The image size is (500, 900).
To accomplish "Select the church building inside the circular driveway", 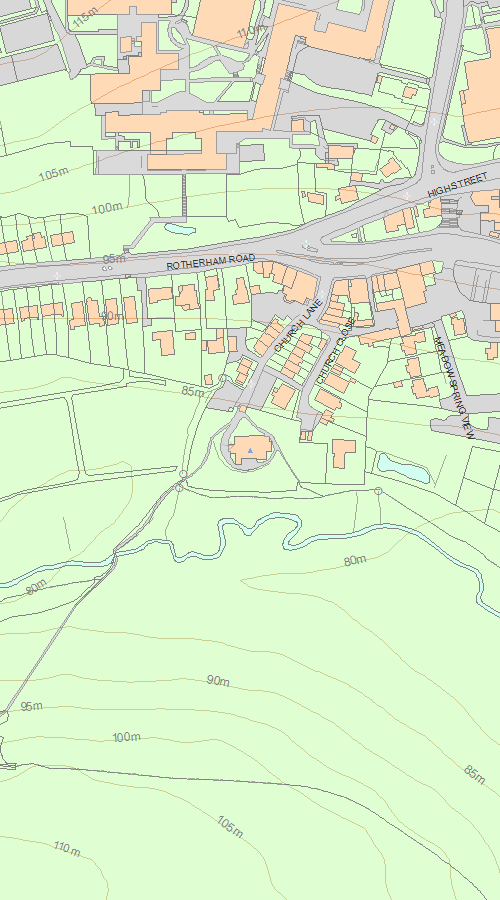I will click(251, 449).
